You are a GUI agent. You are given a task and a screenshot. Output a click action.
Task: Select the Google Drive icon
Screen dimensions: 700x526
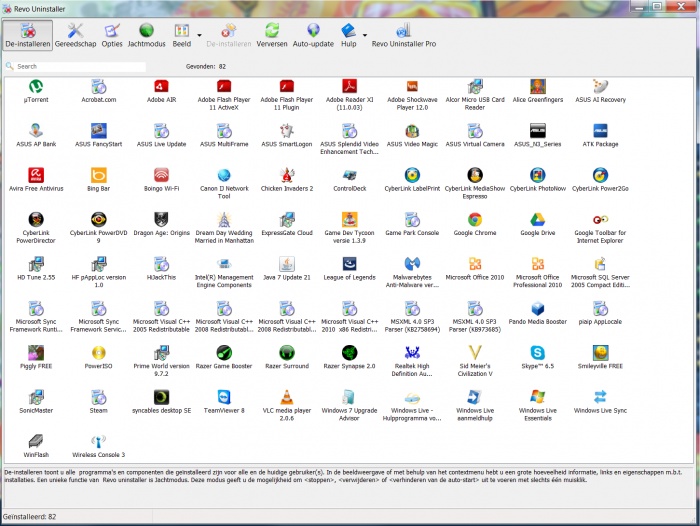click(x=538, y=219)
